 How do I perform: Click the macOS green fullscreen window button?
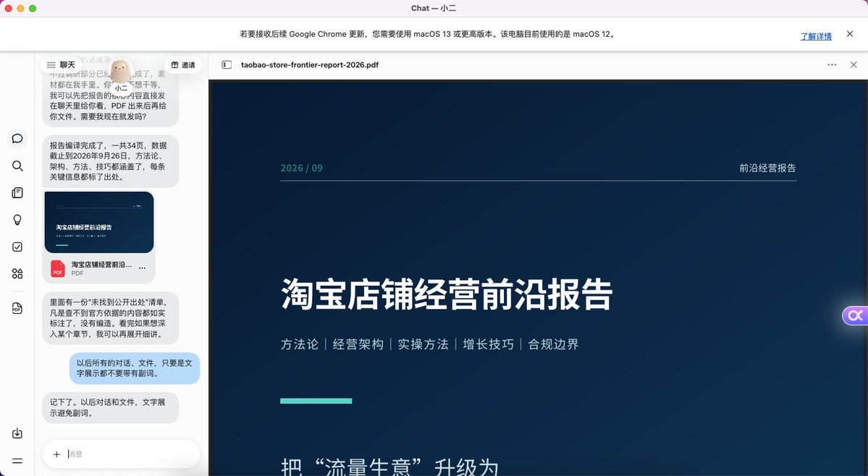pos(33,8)
